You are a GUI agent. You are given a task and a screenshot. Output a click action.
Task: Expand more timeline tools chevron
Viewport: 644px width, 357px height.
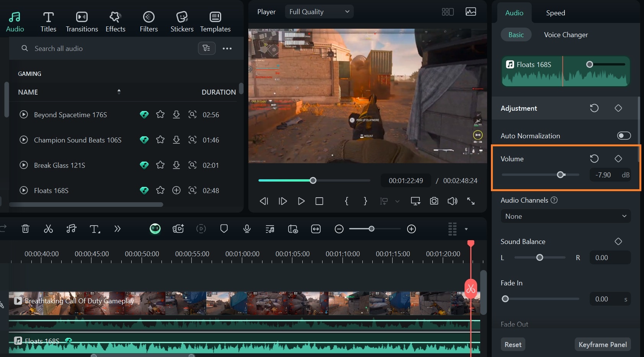[x=117, y=229]
